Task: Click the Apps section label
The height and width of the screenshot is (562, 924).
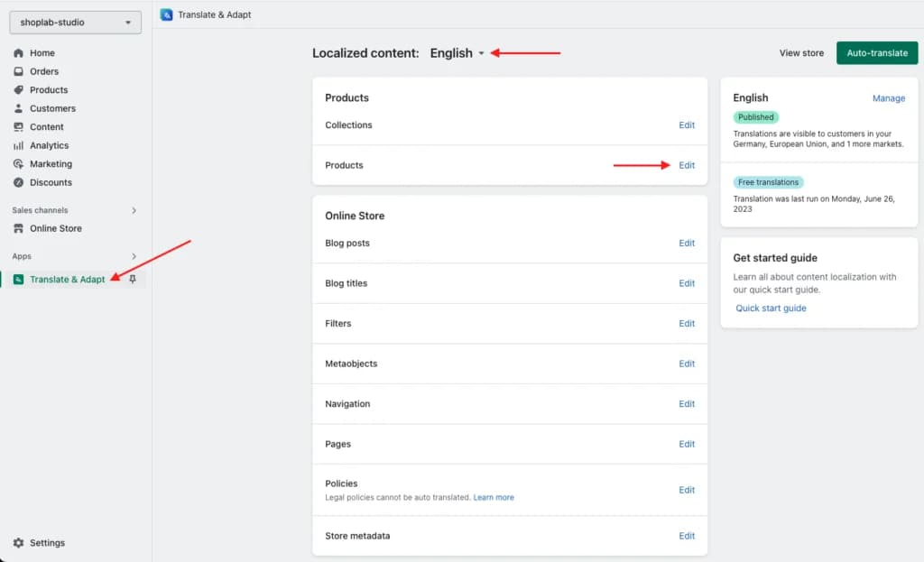Action: click(x=22, y=256)
